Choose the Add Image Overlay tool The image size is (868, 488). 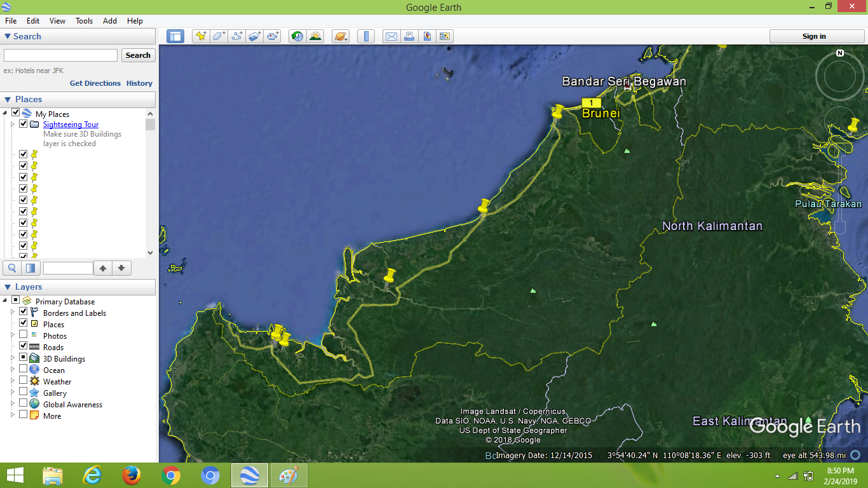(255, 36)
